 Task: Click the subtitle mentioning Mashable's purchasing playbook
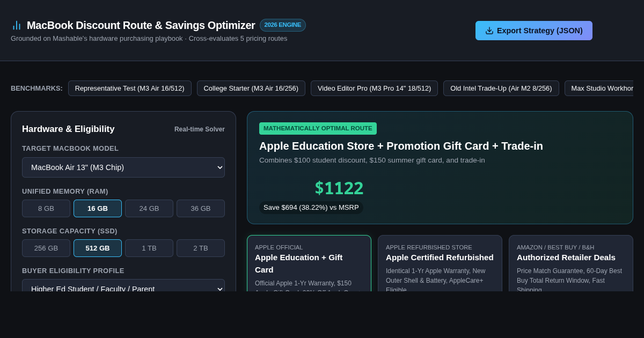pyautogui.click(x=149, y=39)
